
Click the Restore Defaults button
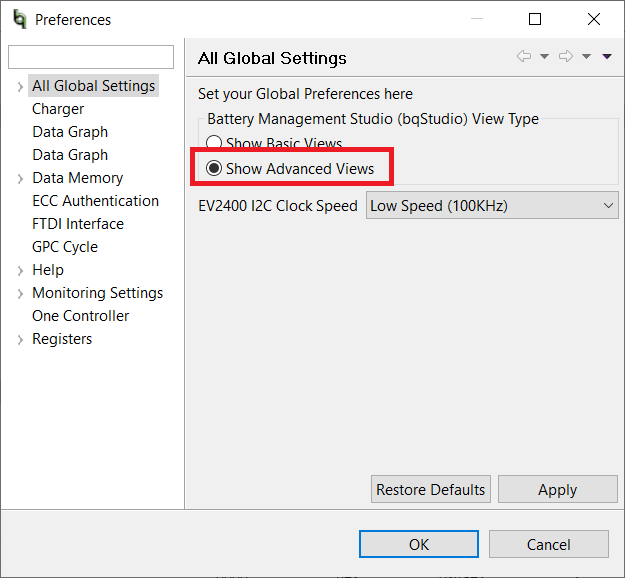pos(431,489)
